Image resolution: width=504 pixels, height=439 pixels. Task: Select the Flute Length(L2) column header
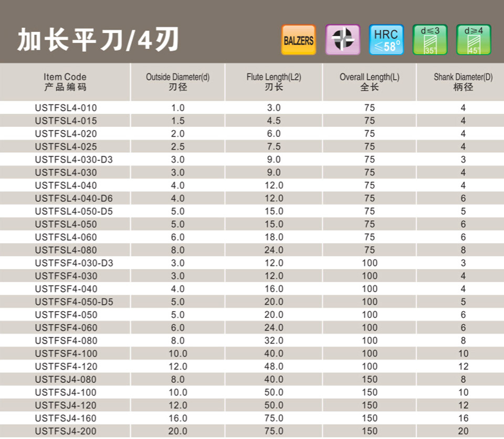pyautogui.click(x=274, y=82)
